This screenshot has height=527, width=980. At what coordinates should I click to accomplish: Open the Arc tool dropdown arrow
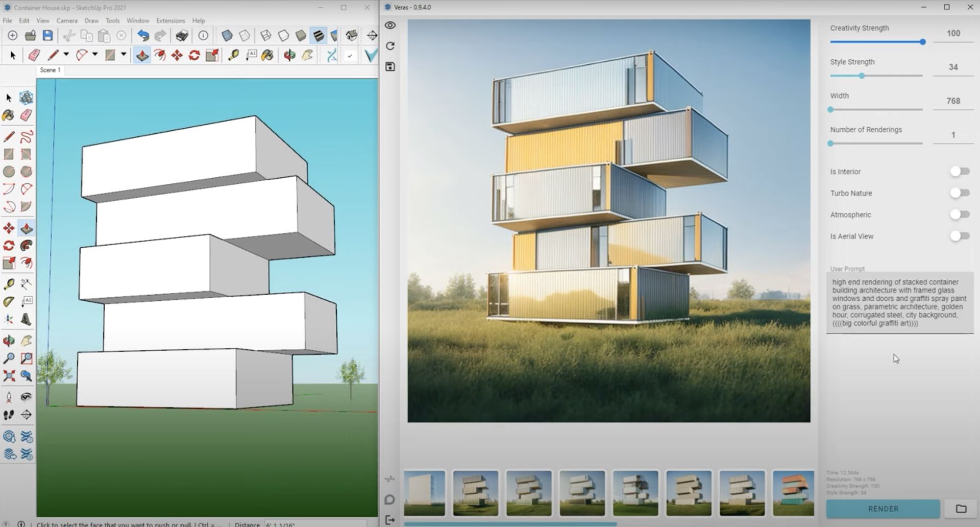point(95,55)
